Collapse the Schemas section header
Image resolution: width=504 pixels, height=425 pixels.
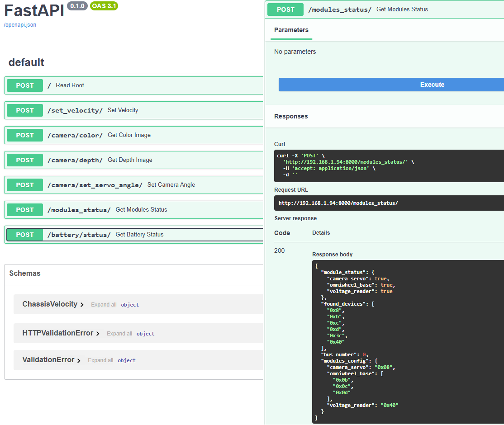coord(25,274)
